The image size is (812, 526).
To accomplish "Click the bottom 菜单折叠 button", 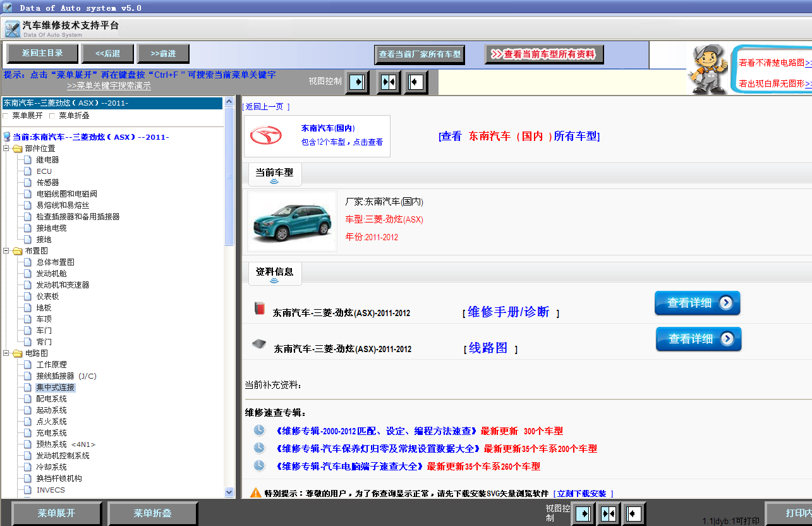I will click(152, 513).
